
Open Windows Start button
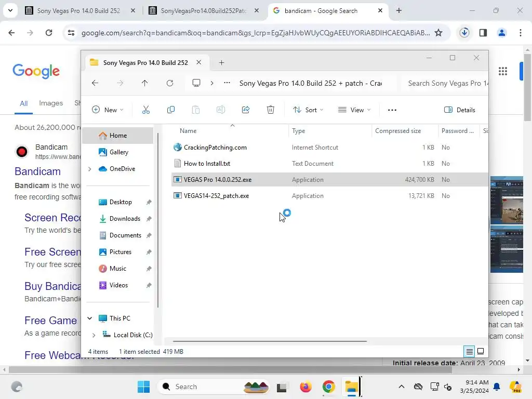pyautogui.click(x=143, y=387)
